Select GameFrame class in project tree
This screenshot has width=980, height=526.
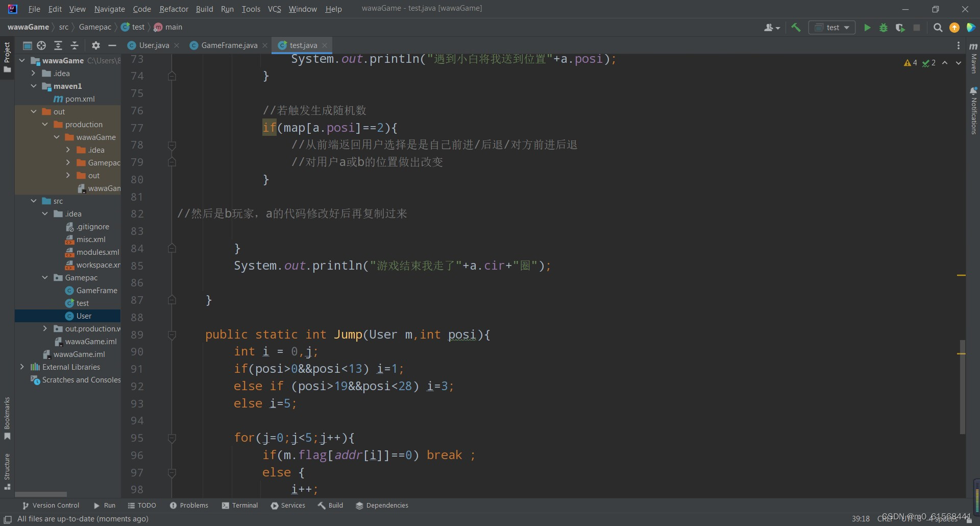click(91, 290)
